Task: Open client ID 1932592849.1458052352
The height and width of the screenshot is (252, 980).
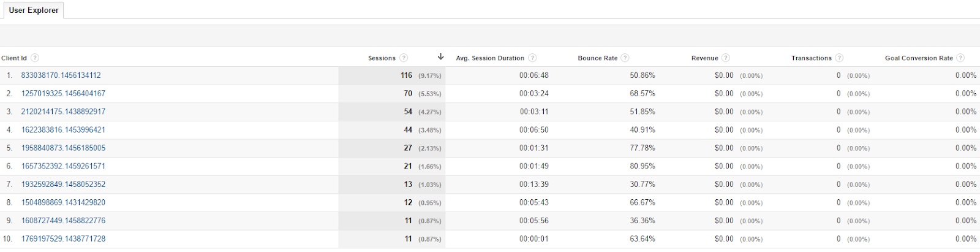Action: pyautogui.click(x=63, y=185)
